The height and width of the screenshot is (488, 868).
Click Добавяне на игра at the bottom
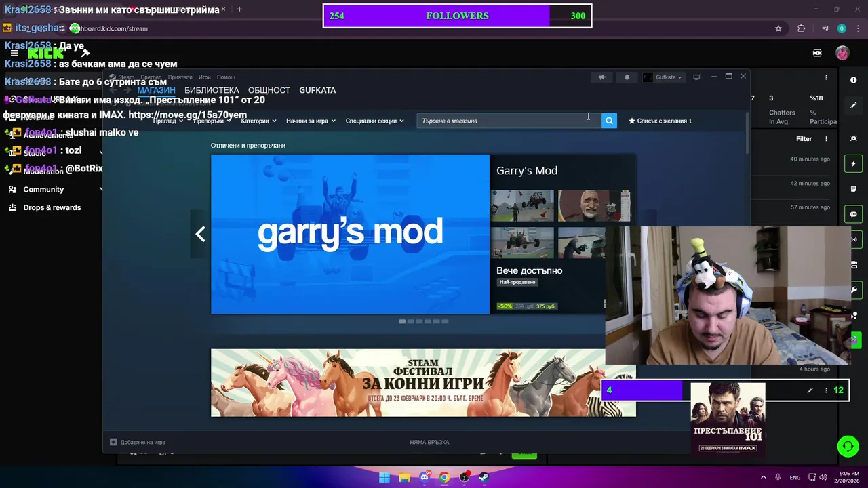(138, 442)
